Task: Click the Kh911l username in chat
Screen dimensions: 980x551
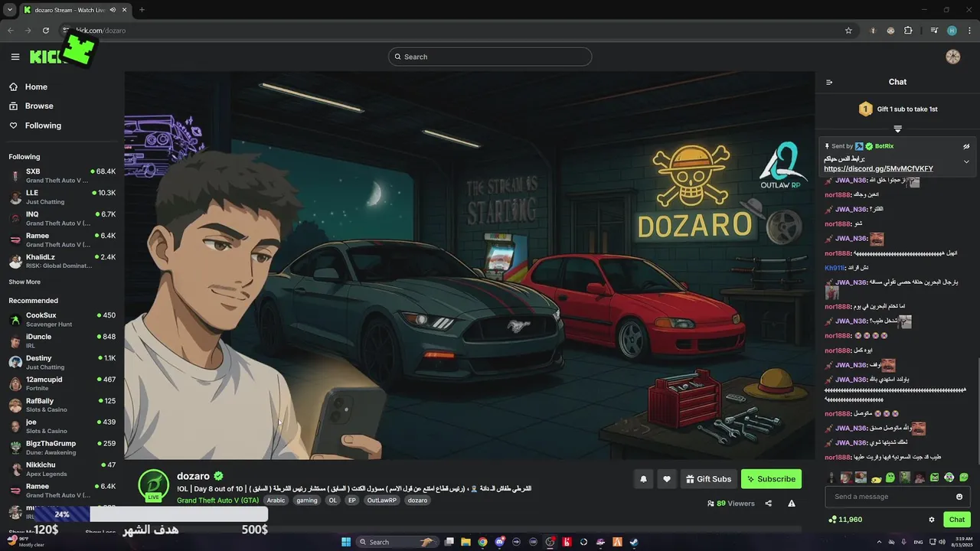Action: (835, 268)
